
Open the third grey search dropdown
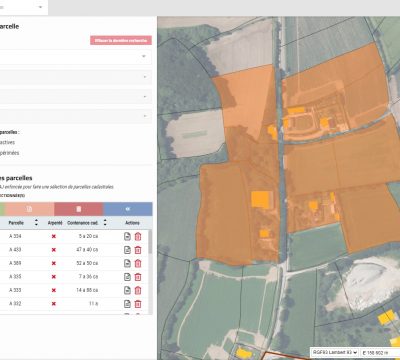pos(75,97)
